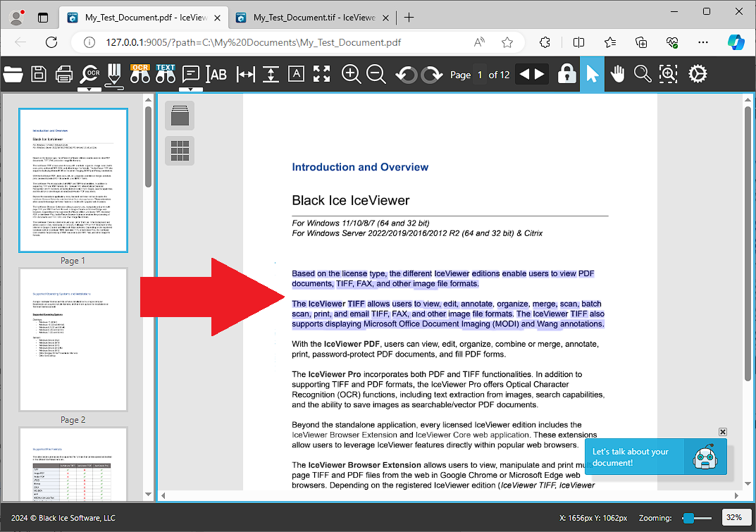Click the Read aloud icon in address bar

pyautogui.click(x=479, y=42)
